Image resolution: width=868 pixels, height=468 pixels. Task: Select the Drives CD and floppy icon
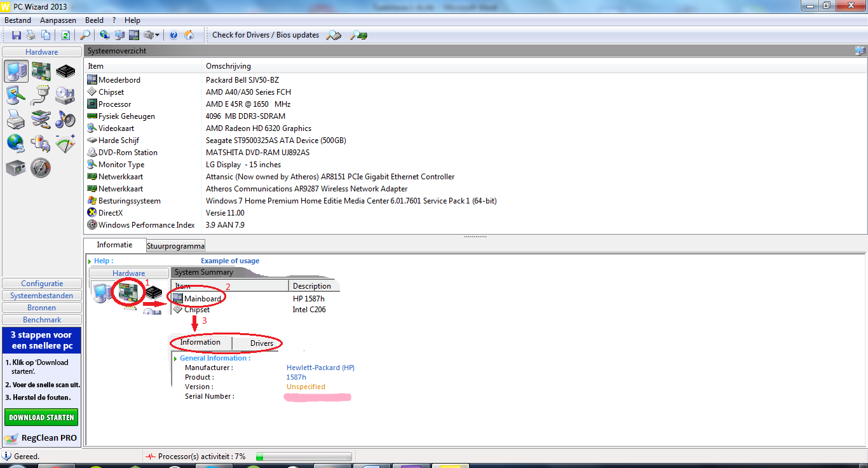(x=65, y=95)
